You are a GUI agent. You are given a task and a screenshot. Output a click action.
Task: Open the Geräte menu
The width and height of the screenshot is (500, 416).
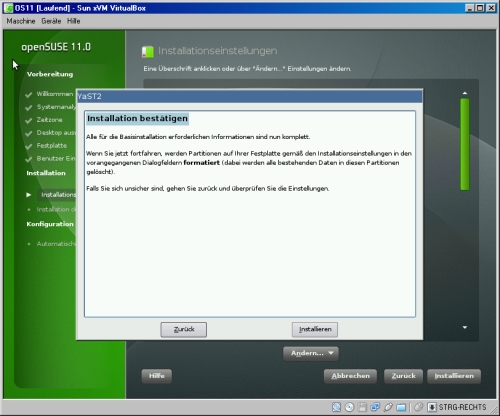(51, 21)
